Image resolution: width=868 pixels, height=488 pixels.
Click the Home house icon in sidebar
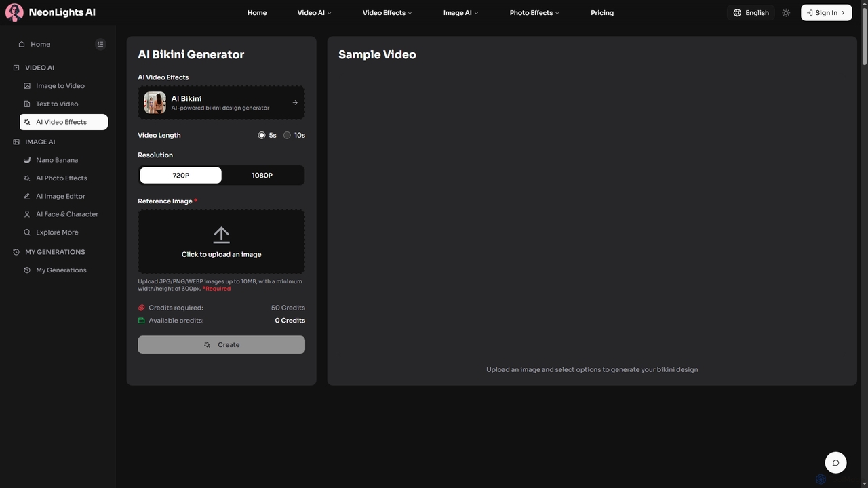(22, 44)
